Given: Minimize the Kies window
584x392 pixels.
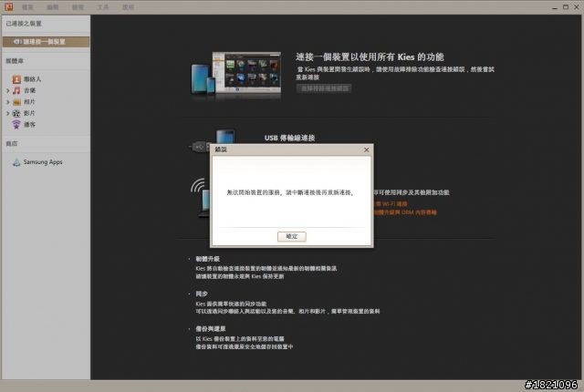Looking at the screenshot, I should pos(555,7).
